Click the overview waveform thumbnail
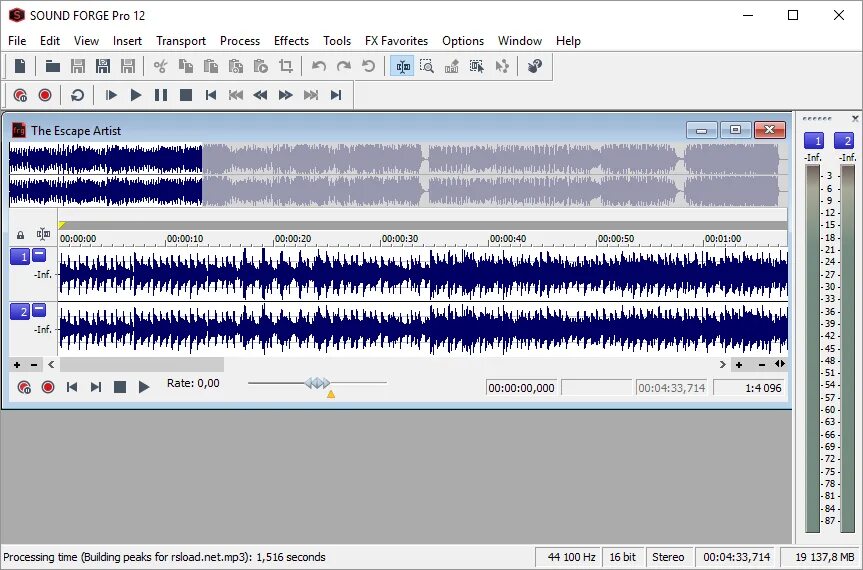Viewport: 863px width, 570px height. click(398, 175)
